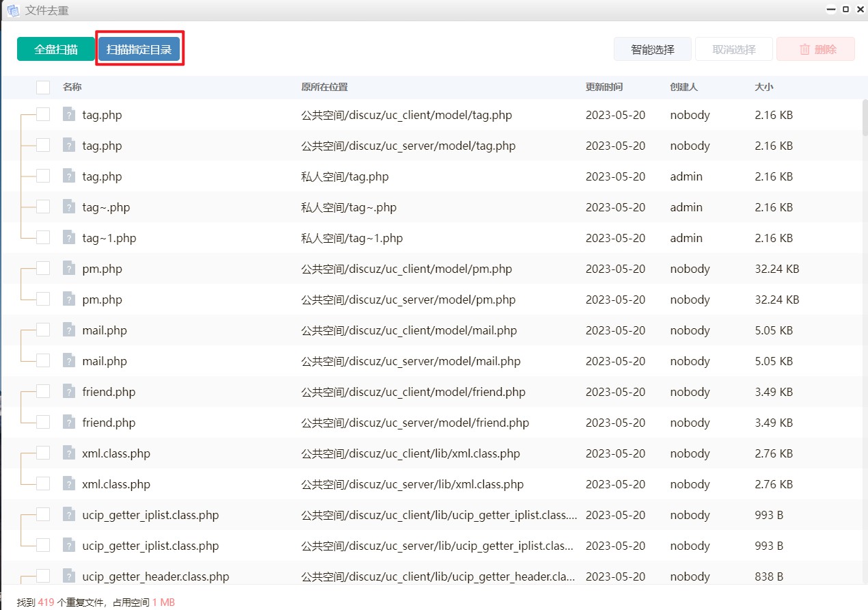Tick checkbox for private space tag.php
Screen dimensions: 868x610
point(43,176)
